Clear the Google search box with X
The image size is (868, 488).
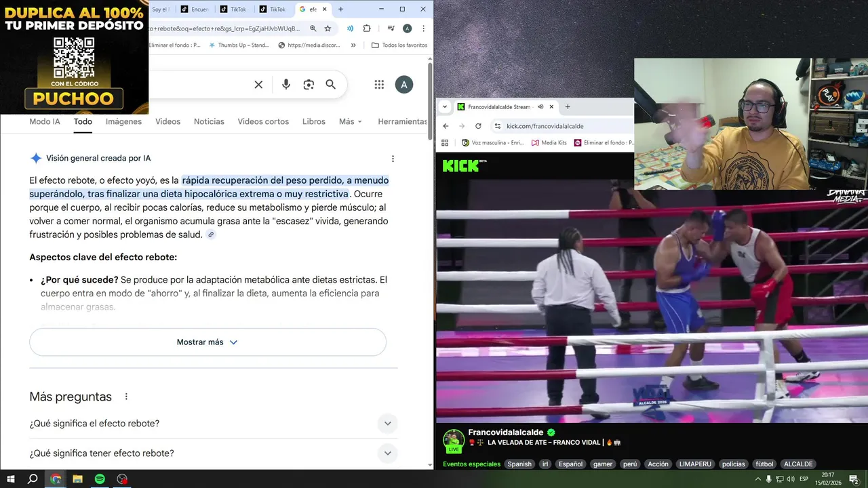coord(258,85)
